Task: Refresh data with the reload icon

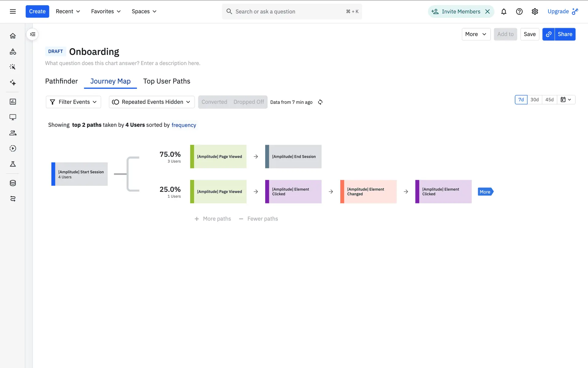Action: click(320, 102)
